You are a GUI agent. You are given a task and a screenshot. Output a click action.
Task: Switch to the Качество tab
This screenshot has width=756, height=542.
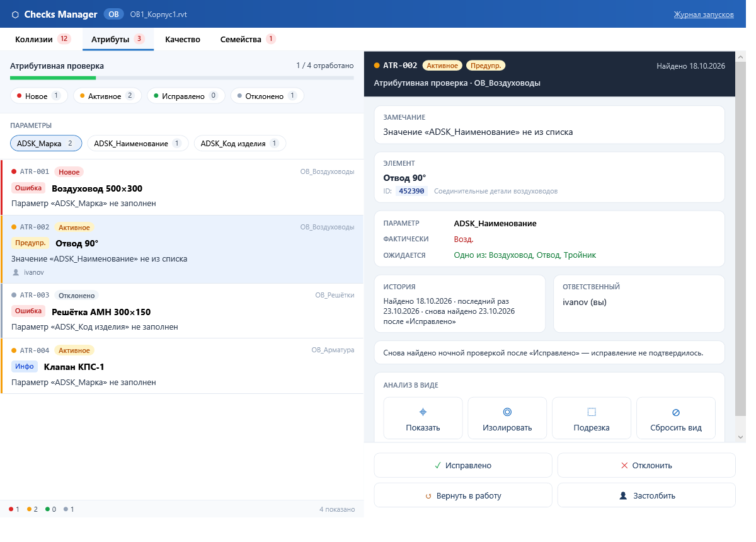pyautogui.click(x=183, y=39)
